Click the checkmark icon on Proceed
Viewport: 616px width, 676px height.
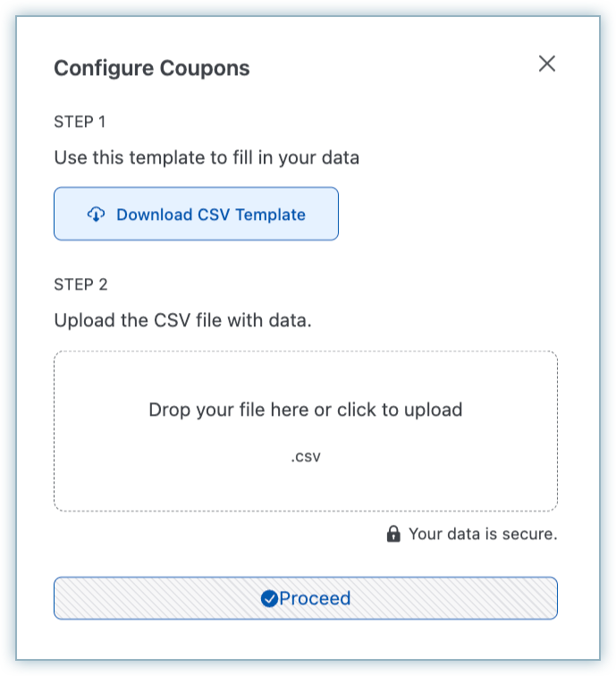coord(269,599)
